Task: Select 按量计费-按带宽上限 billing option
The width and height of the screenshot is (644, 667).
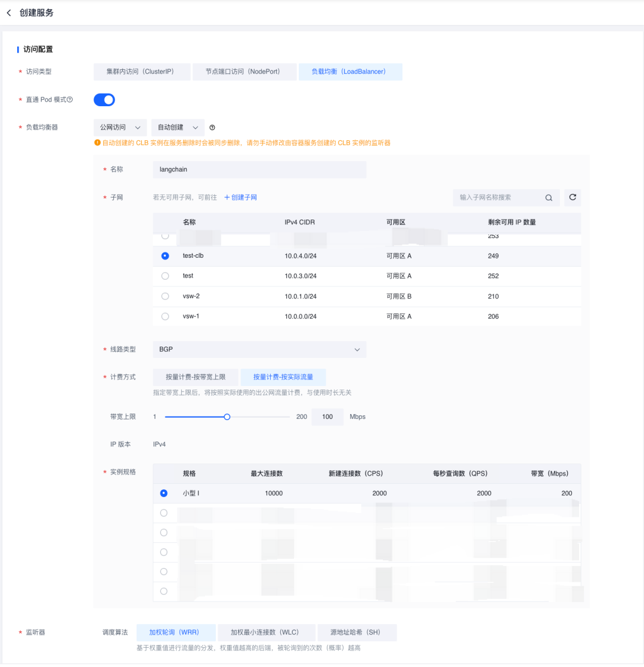Action: pos(196,377)
